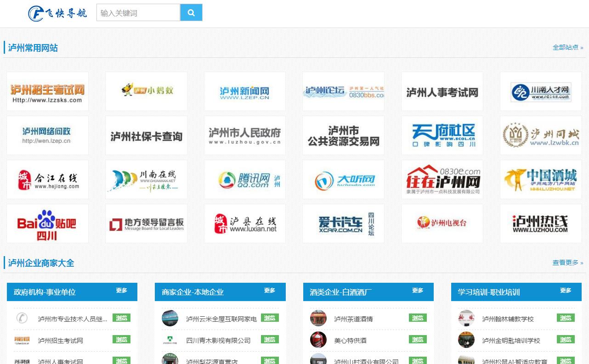Screen dimensions: 589x364
Task: Open the 中国酒城 logo tile
Action: (x=540, y=179)
